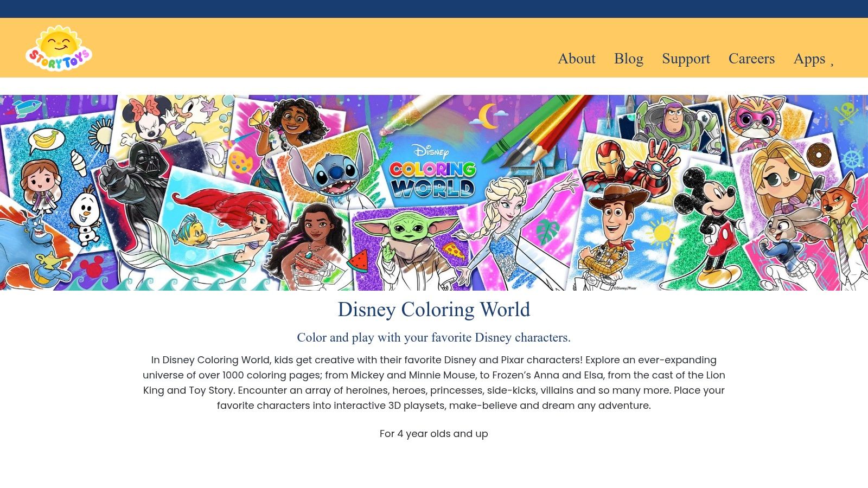868x488 pixels.
Task: Open the Support menu item
Action: pos(686,59)
